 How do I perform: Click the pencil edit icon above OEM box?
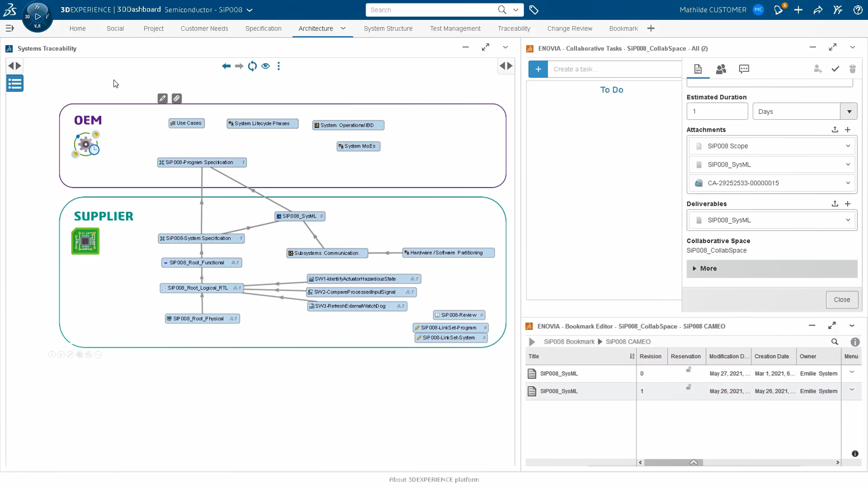pyautogui.click(x=163, y=99)
